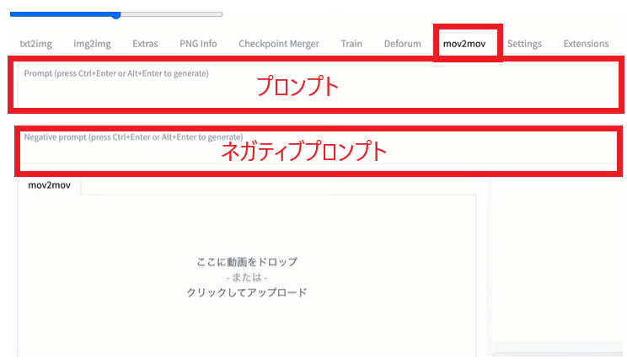This screenshot has width=627, height=364.
Task: Click the blue slider handle at top
Action: coord(116,15)
